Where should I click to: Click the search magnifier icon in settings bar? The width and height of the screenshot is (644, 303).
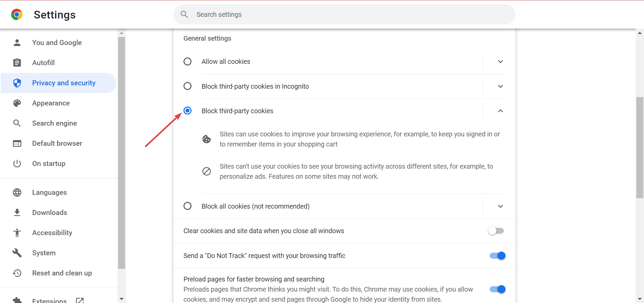184,14
